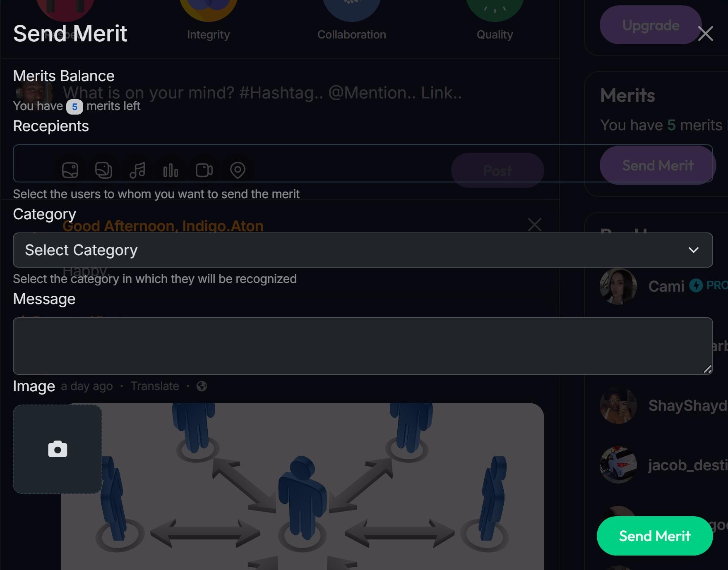Click the Translate link

coord(155,386)
